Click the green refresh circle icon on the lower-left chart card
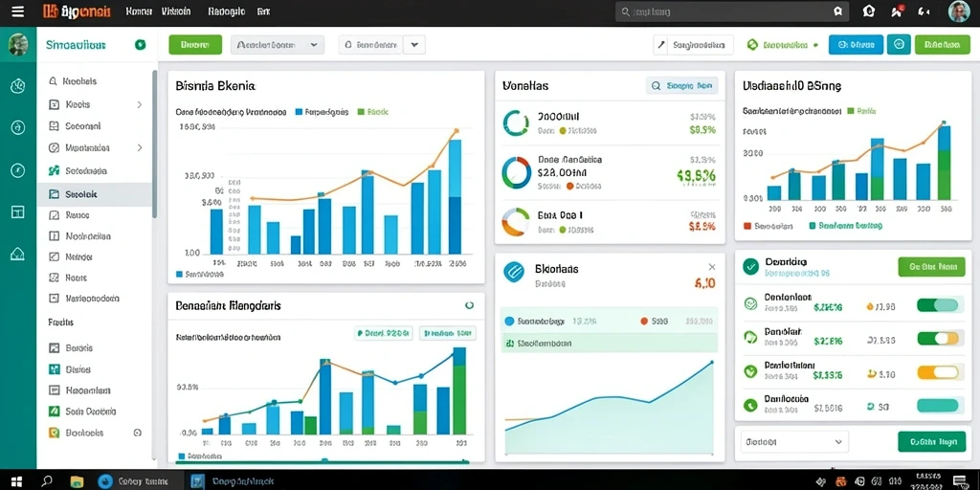 coord(469,305)
